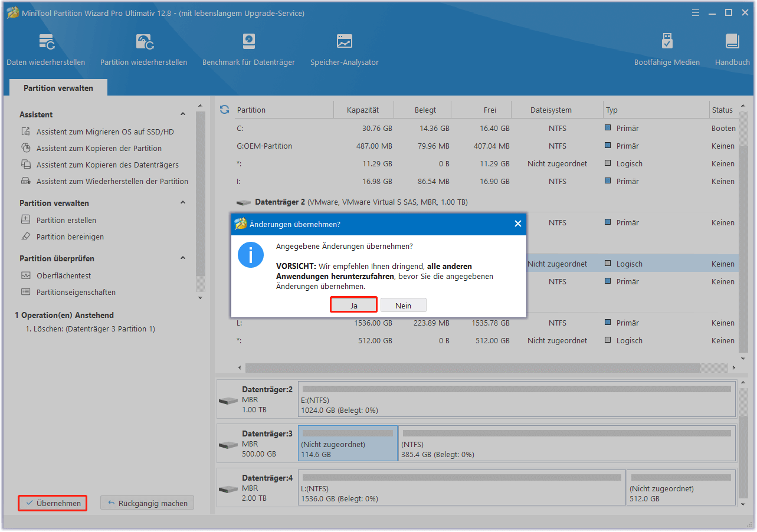The image size is (757, 532).
Task: Run the Oberflächentest
Action: pos(64,276)
